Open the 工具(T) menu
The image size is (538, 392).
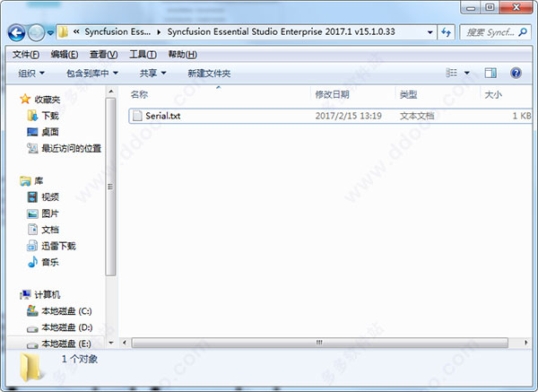point(143,54)
